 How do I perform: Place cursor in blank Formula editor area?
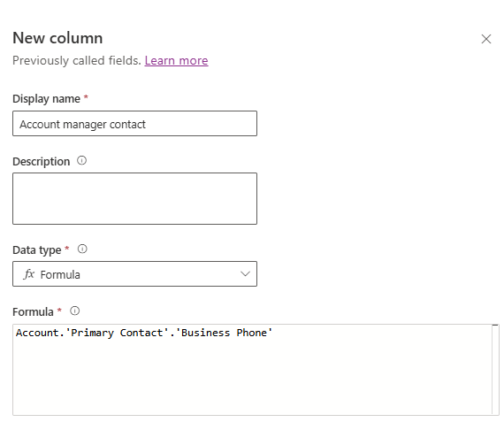(252, 377)
